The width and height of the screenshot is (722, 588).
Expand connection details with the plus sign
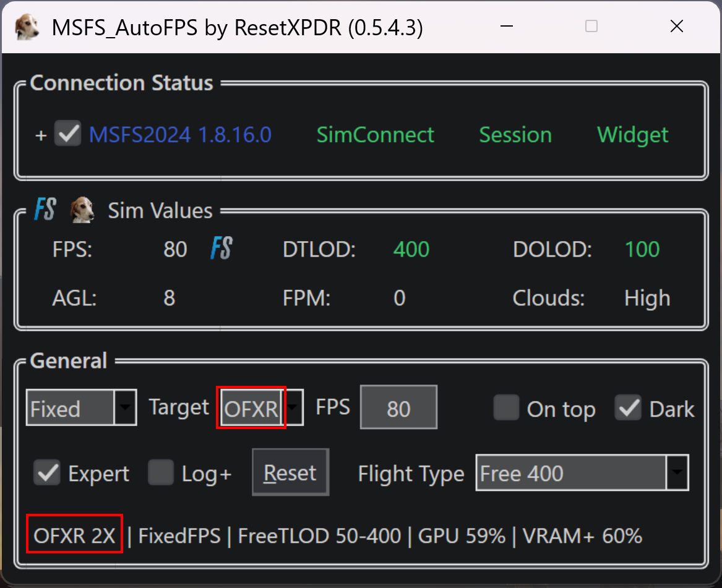(x=41, y=135)
